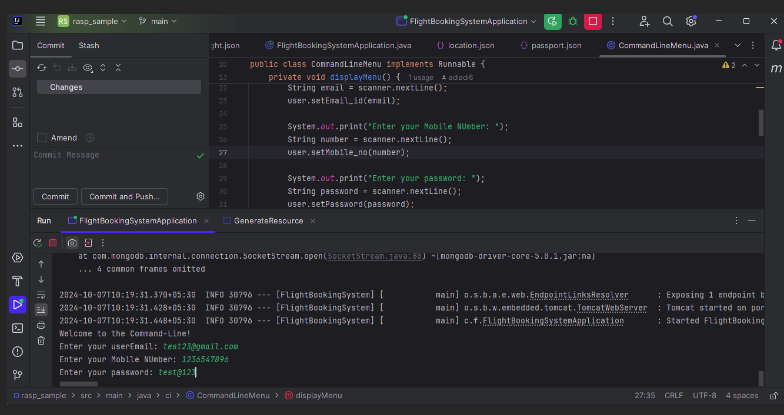This screenshot has height=415, width=784.
Task: Open the Git tool window icon
Action: pos(18,374)
